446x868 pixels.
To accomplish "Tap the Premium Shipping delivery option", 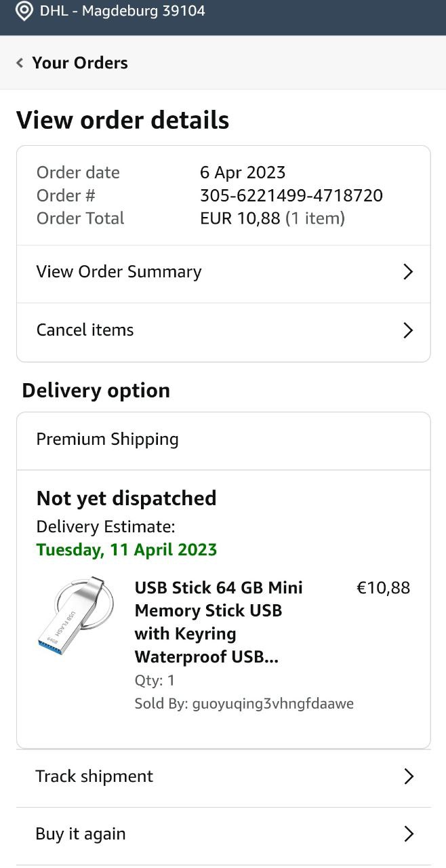I will point(108,439).
